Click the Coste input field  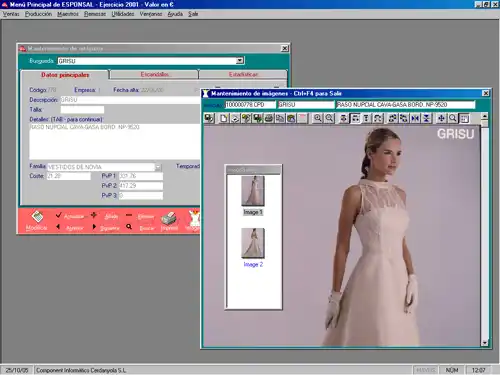pyautogui.click(x=68, y=176)
